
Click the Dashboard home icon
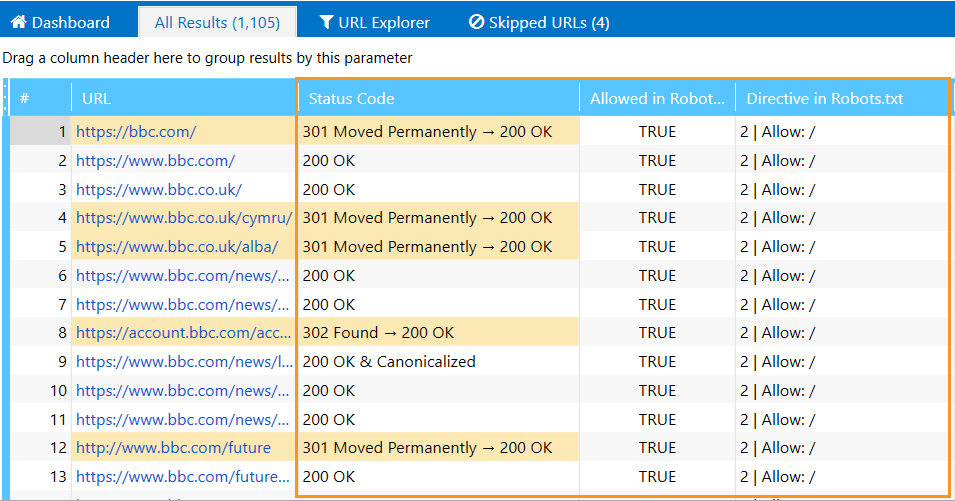(x=19, y=22)
